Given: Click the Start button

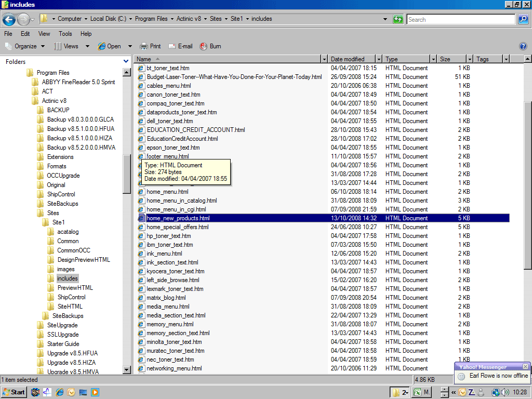Looking at the screenshot, I should (x=14, y=392).
